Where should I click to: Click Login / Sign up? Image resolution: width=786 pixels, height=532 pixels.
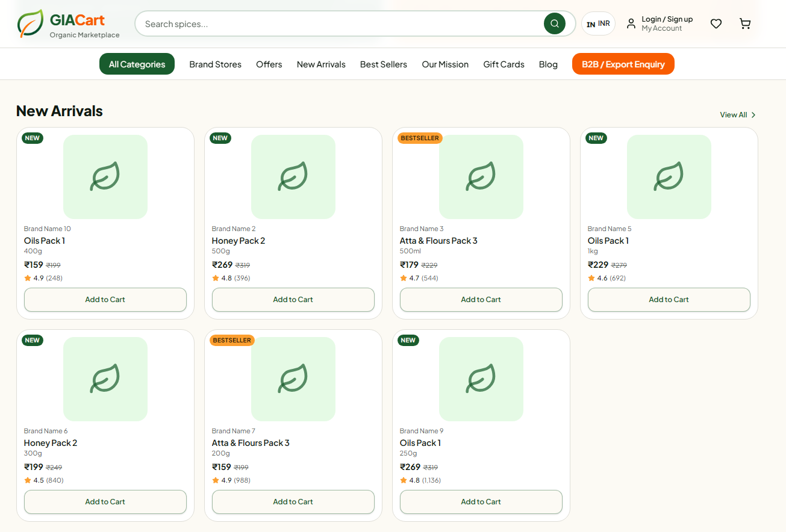click(667, 19)
